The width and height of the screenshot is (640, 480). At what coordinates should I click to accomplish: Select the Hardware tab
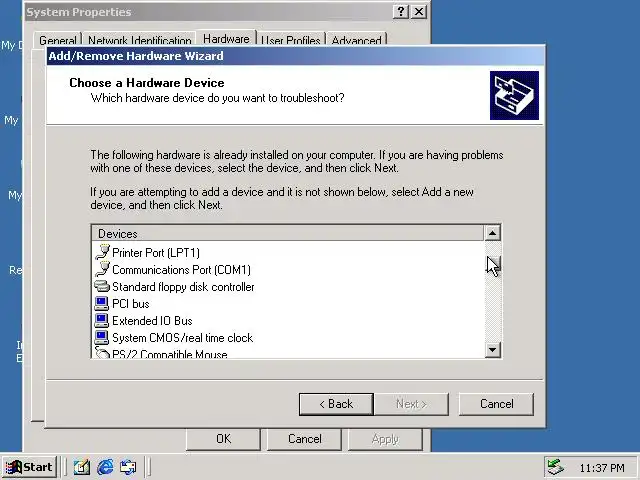pyautogui.click(x=226, y=38)
